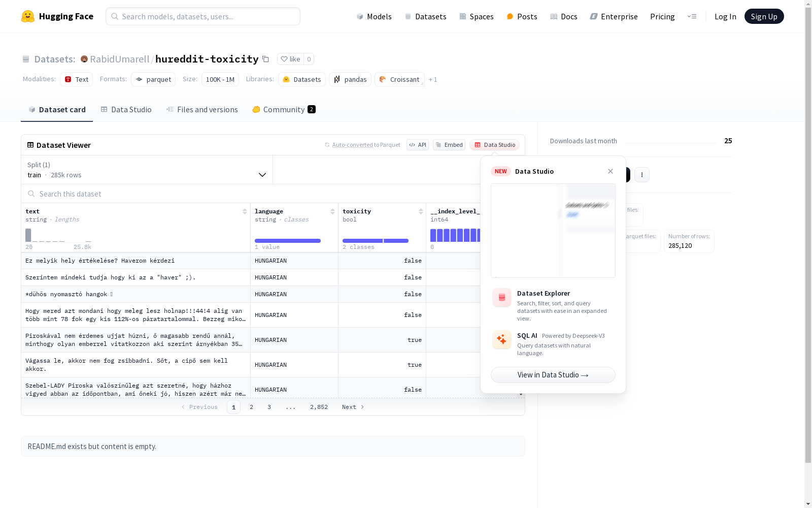
Task: Open Docs in top navigation
Action: click(563, 16)
